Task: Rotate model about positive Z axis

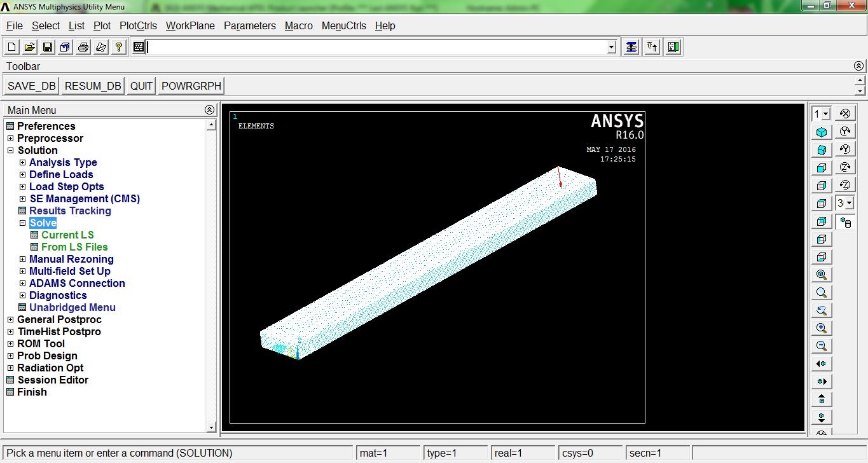Action: click(x=845, y=167)
